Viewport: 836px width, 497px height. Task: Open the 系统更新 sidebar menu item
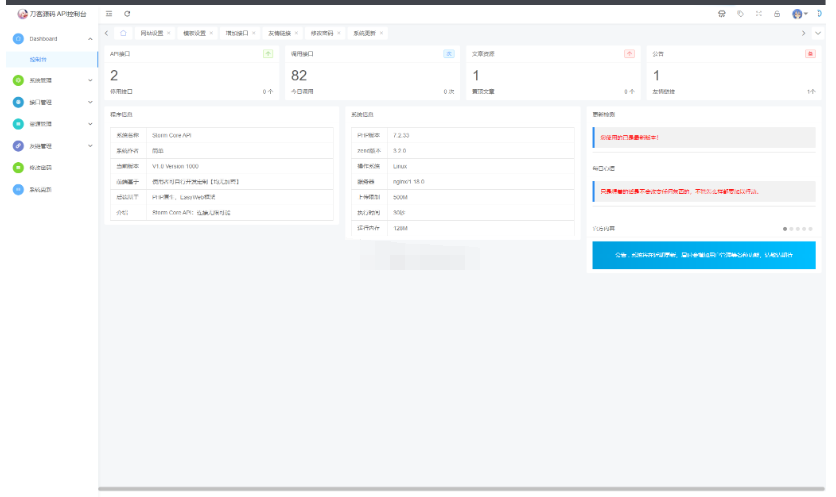point(52,189)
